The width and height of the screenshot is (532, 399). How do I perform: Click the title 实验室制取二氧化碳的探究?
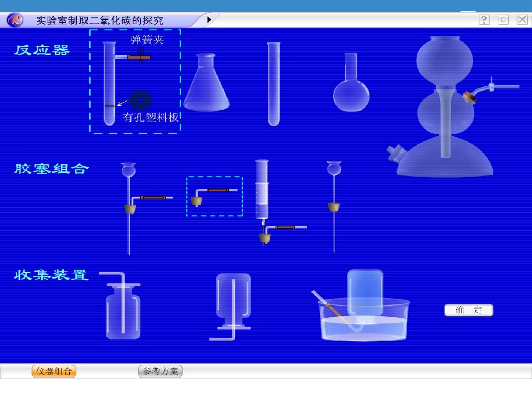click(100, 20)
